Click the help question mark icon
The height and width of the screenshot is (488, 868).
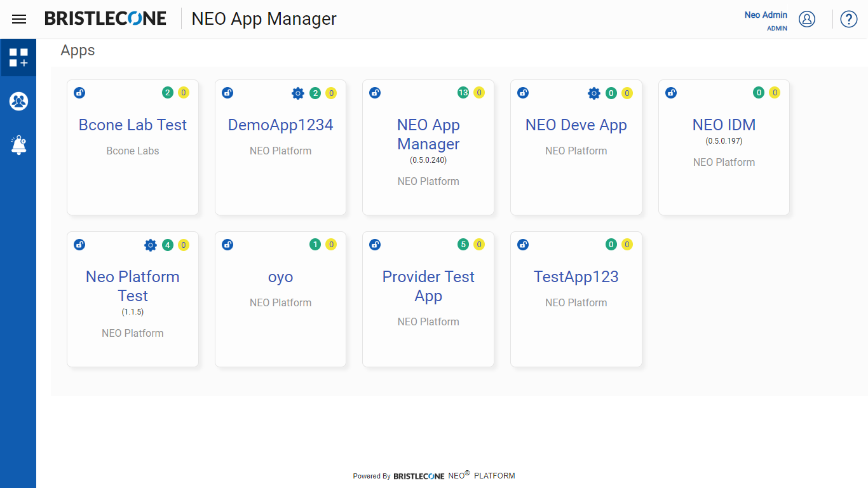[x=849, y=19]
